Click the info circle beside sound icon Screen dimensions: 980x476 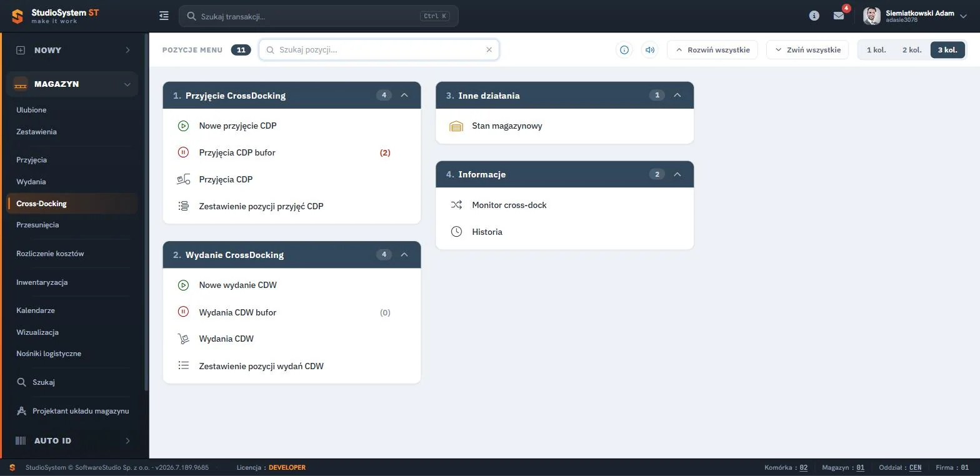click(x=624, y=50)
